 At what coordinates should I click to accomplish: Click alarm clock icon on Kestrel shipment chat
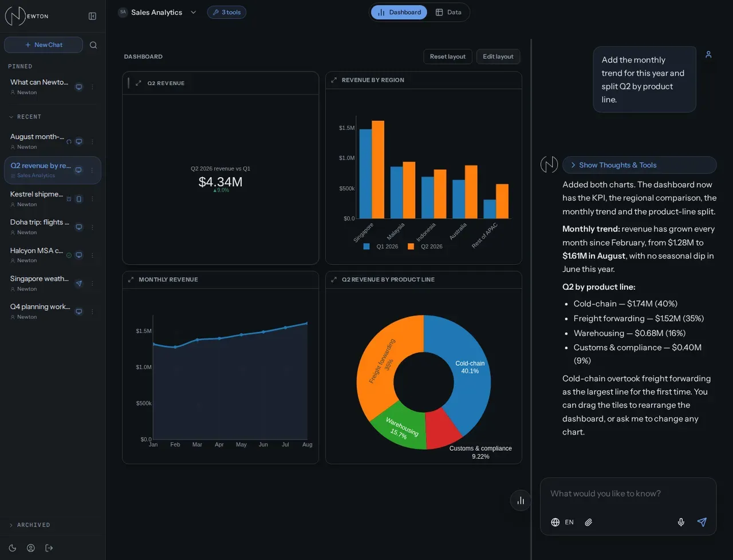click(x=69, y=199)
